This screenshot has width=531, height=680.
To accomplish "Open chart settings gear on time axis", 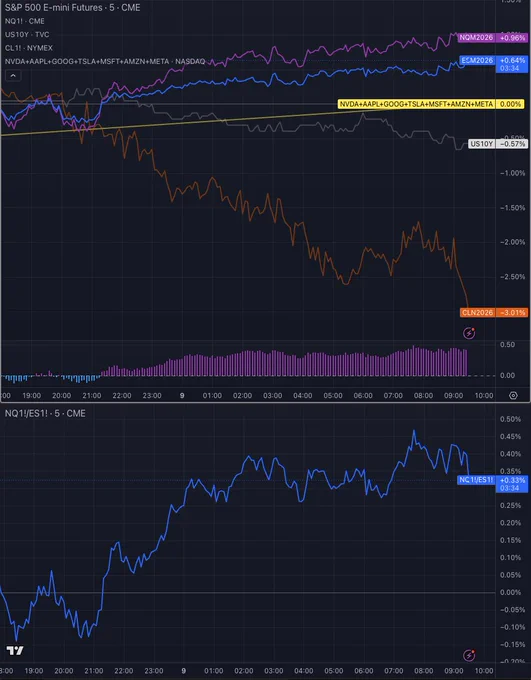I will pos(513,396).
